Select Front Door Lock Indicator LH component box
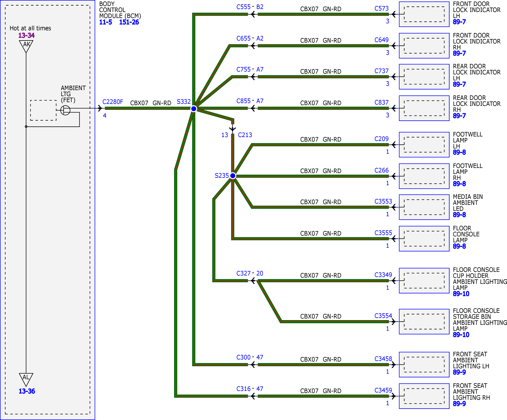The image size is (507, 420). tap(424, 14)
